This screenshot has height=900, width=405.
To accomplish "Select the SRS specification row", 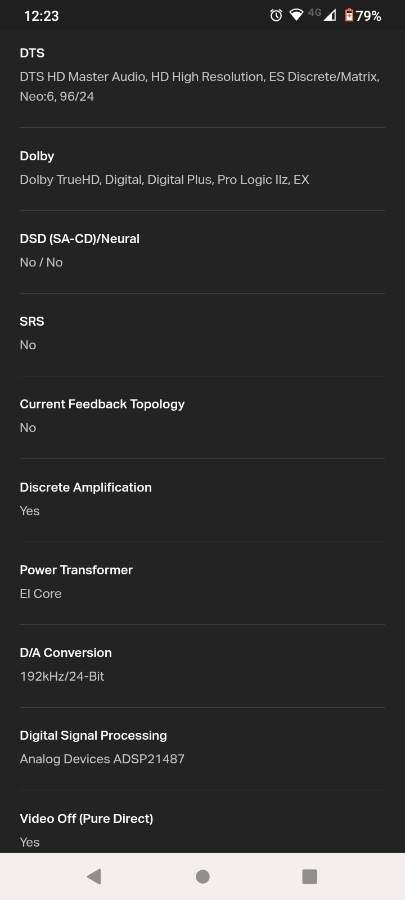I will 202,333.
